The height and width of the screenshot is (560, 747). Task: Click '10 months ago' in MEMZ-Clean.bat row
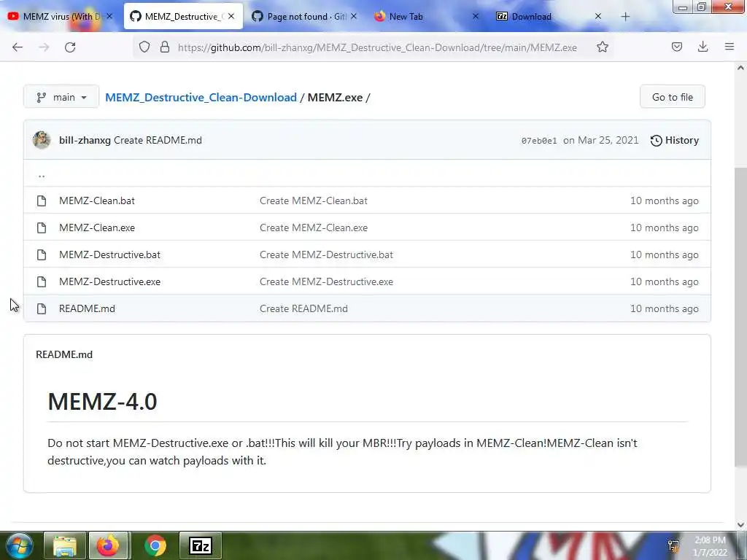pos(664,201)
